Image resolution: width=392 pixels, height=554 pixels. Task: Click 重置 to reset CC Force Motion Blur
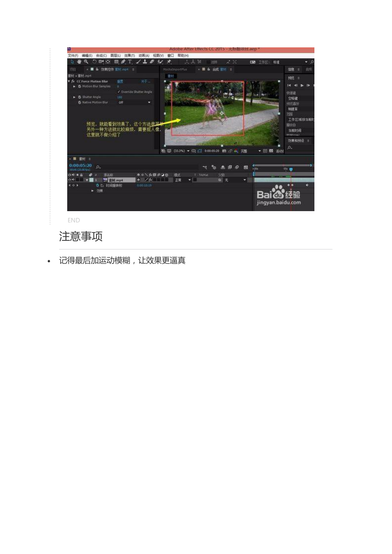click(x=120, y=81)
